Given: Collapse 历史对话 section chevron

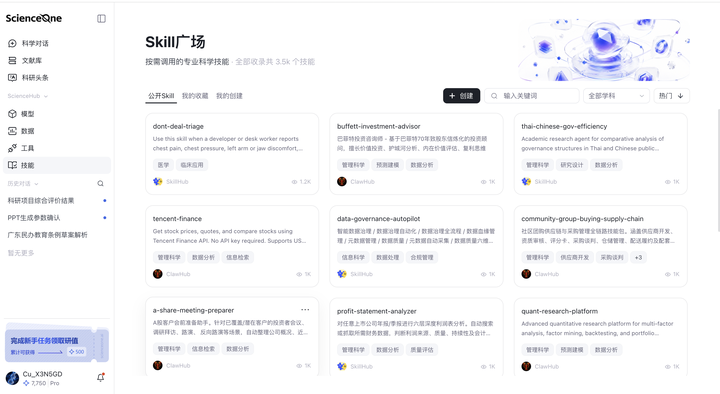Looking at the screenshot, I should pyautogui.click(x=36, y=184).
